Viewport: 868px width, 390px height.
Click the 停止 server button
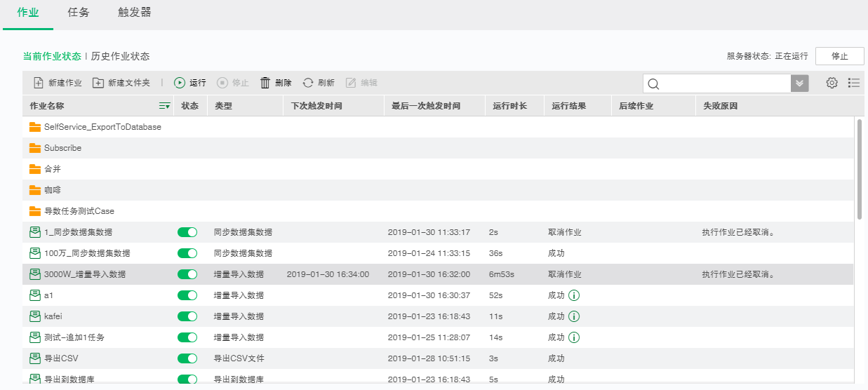[839, 56]
